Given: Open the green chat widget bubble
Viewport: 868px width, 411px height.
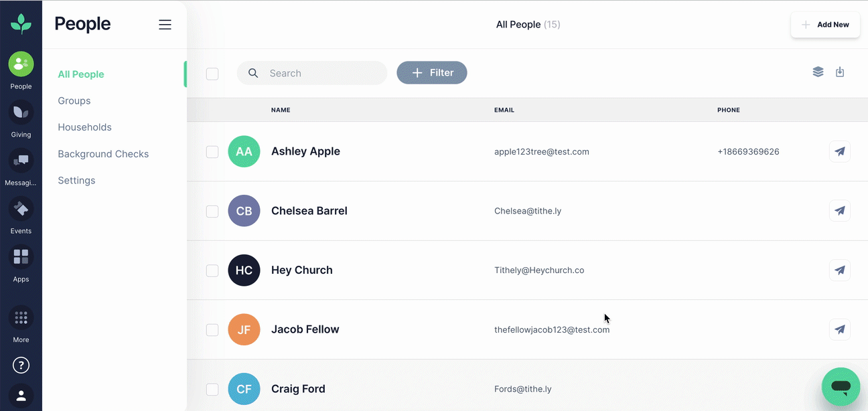Looking at the screenshot, I should 841,386.
